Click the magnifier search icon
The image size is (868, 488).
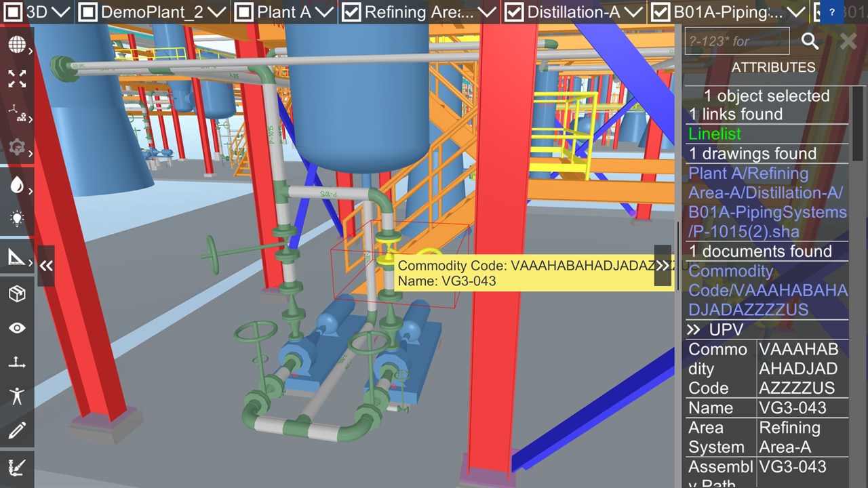pyautogui.click(x=810, y=41)
